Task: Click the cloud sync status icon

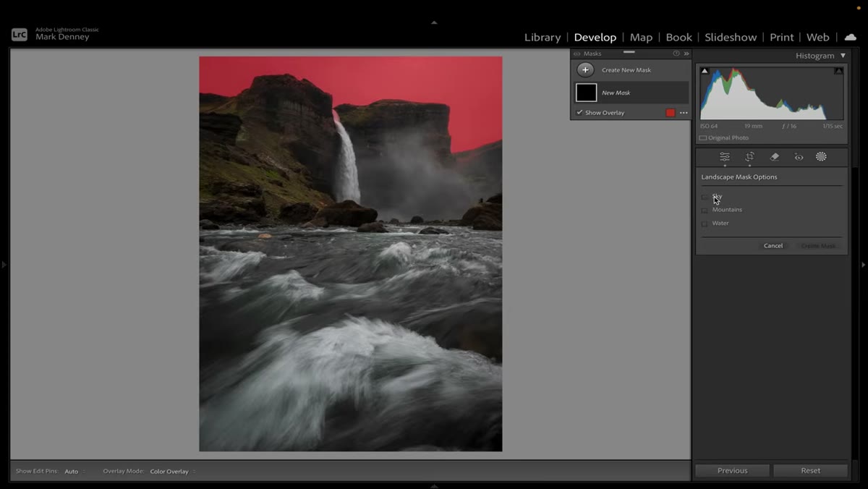Action: (x=850, y=37)
